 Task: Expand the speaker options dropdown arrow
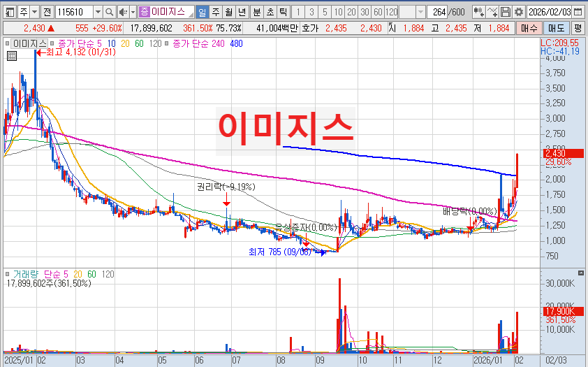(x=133, y=13)
